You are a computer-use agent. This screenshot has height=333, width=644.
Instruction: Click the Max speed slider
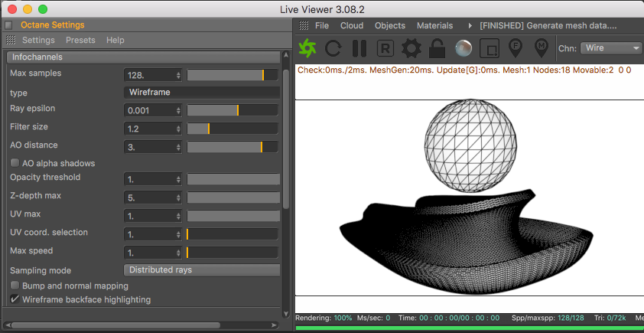(x=233, y=253)
